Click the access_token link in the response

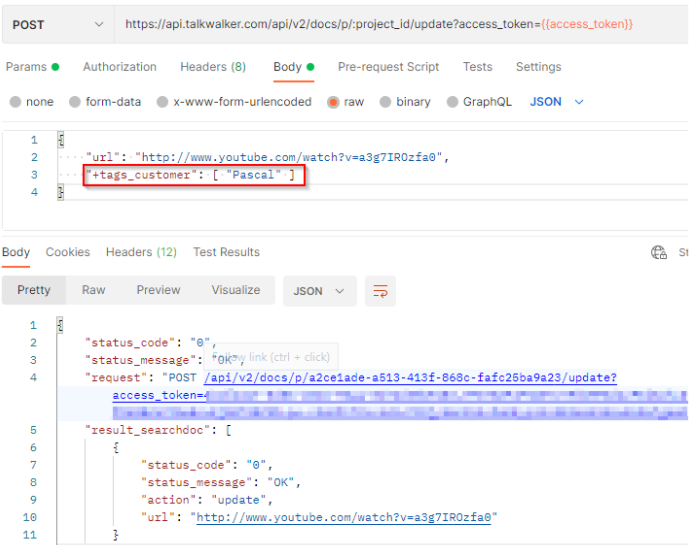click(160, 395)
